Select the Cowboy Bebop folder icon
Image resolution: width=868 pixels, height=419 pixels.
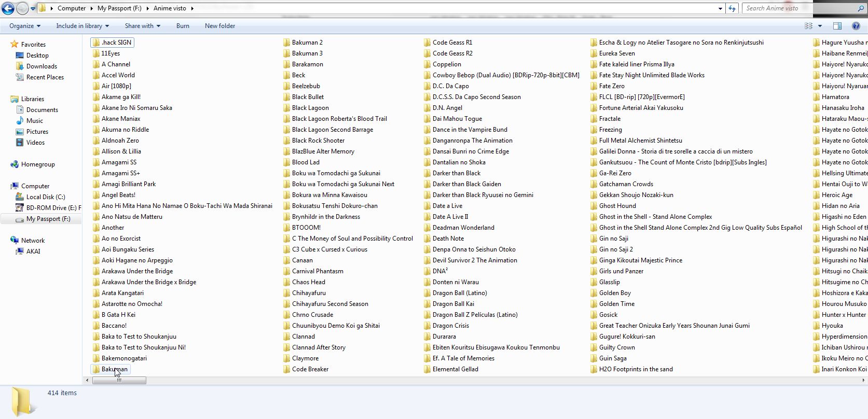pos(427,75)
